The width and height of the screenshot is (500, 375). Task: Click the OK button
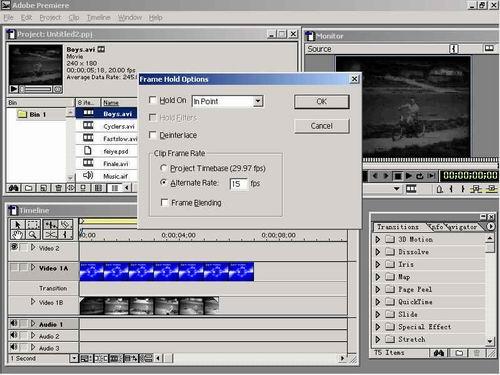[x=322, y=101]
